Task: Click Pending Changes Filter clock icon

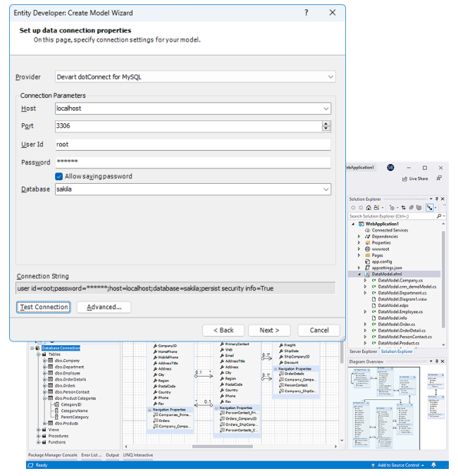Action: point(392,208)
